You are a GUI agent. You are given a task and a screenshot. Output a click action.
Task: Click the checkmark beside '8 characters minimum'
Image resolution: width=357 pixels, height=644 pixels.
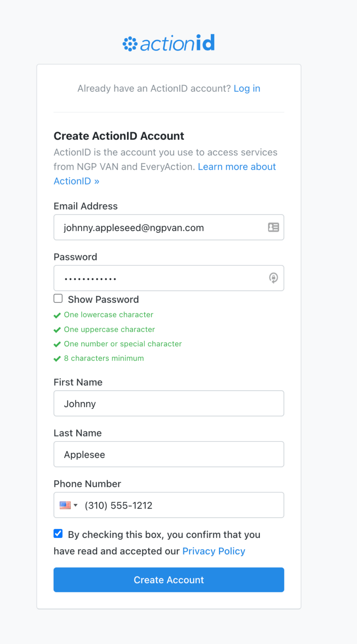[57, 358]
